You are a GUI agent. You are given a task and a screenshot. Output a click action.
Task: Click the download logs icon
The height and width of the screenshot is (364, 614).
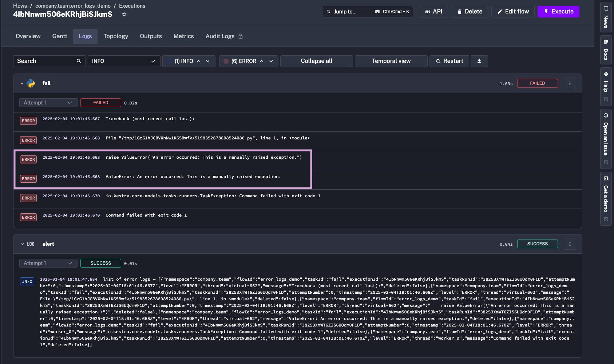(x=479, y=61)
